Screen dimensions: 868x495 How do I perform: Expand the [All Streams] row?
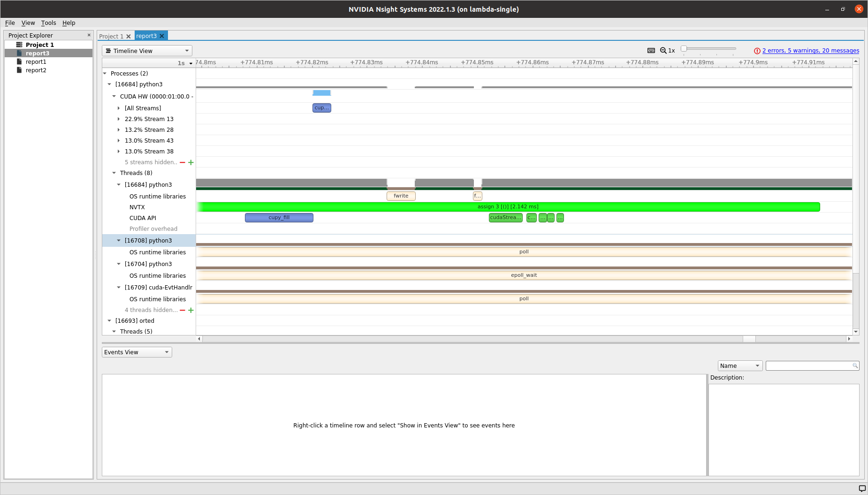119,108
